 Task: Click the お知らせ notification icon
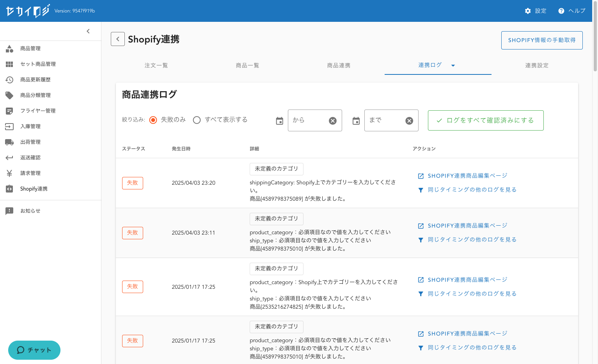(x=9, y=211)
